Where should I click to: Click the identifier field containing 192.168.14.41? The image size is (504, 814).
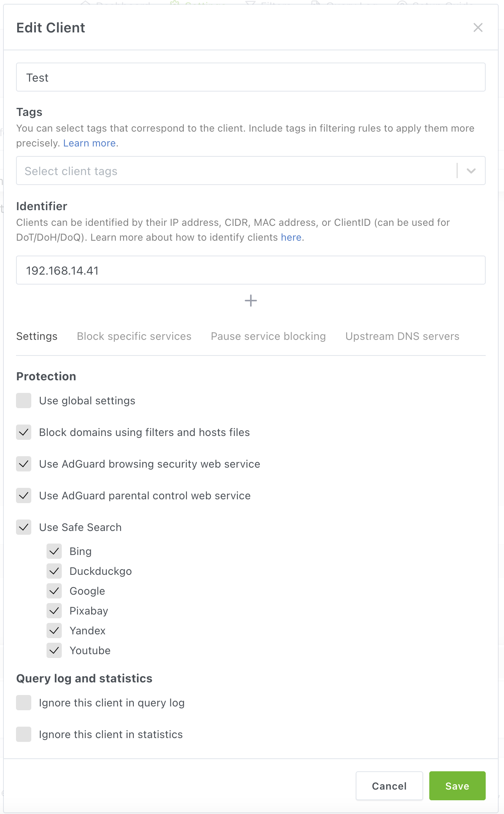tap(250, 270)
